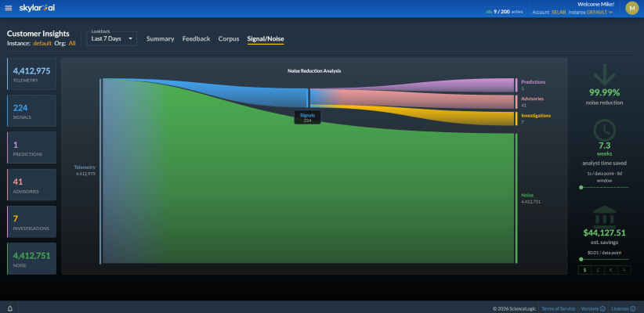Screen dimensions: 644x313
Task: Click the Instance default link under Customer Insights
Action: pos(42,43)
